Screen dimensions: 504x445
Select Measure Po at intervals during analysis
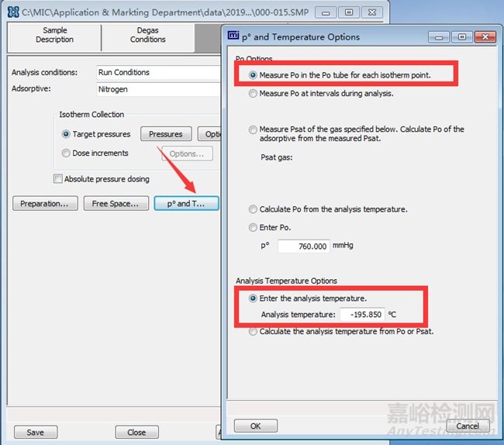[254, 94]
